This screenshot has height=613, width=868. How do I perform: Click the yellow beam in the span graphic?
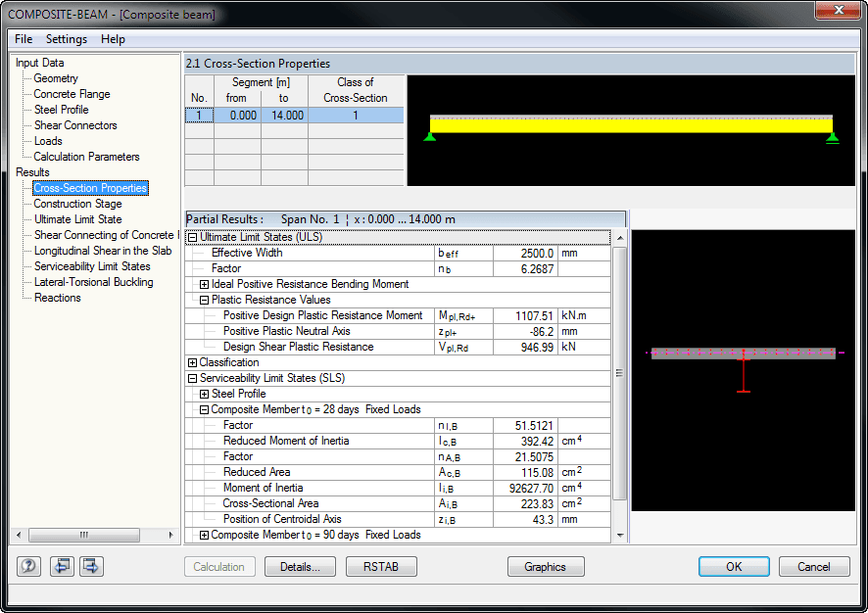click(631, 125)
